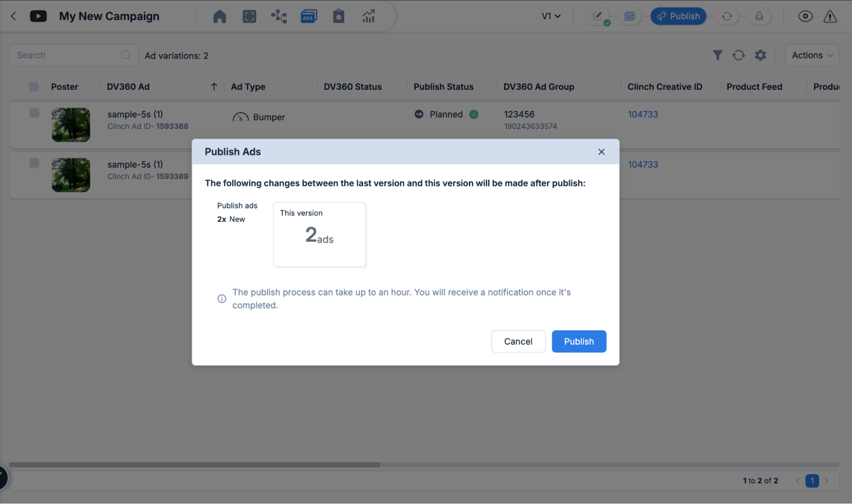Expand the V1 version dropdown
The height and width of the screenshot is (504, 852).
(551, 16)
